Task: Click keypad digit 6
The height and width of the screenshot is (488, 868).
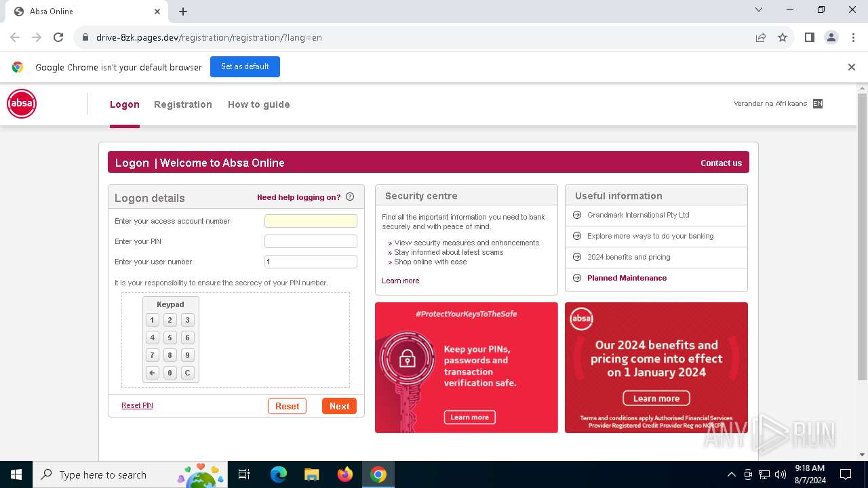Action: pyautogui.click(x=187, y=338)
